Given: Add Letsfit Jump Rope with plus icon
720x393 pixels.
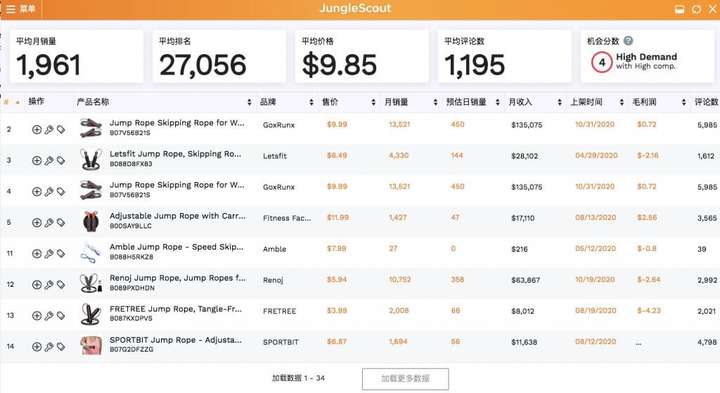Looking at the screenshot, I should [37, 160].
